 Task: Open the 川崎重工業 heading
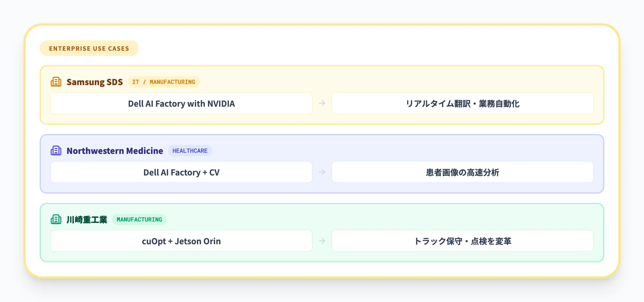coord(87,220)
